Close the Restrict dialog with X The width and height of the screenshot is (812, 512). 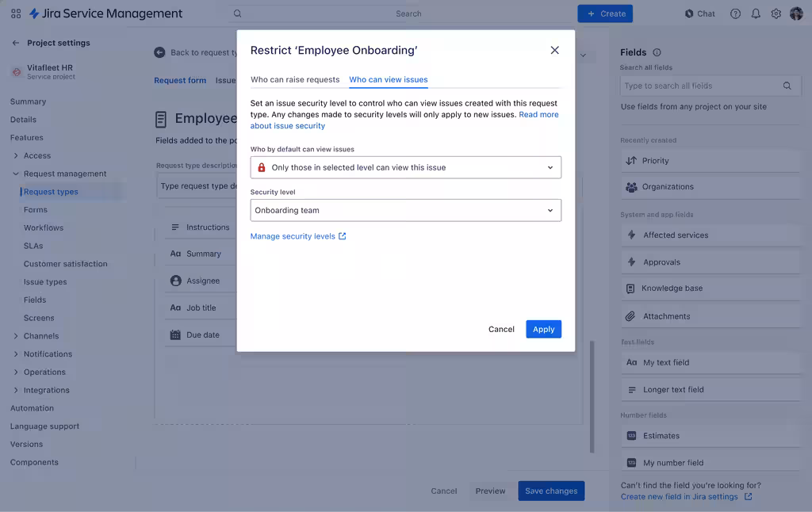(x=554, y=50)
